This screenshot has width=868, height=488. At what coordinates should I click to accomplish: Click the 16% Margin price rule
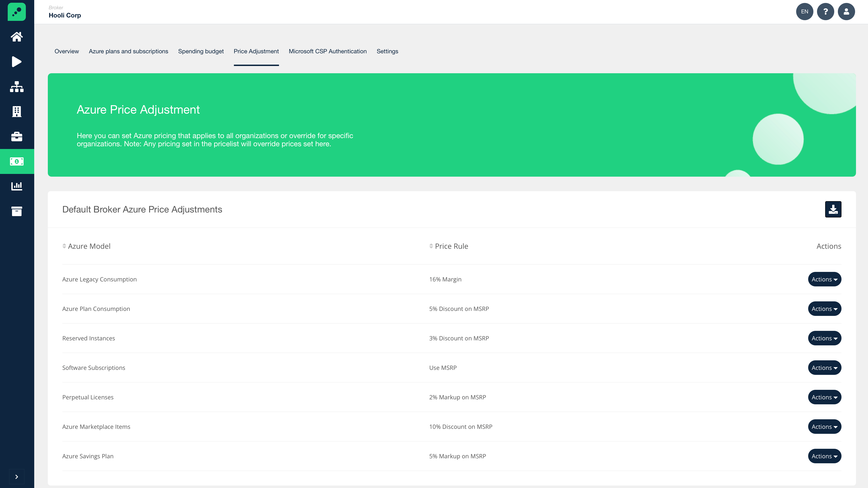[446, 279]
